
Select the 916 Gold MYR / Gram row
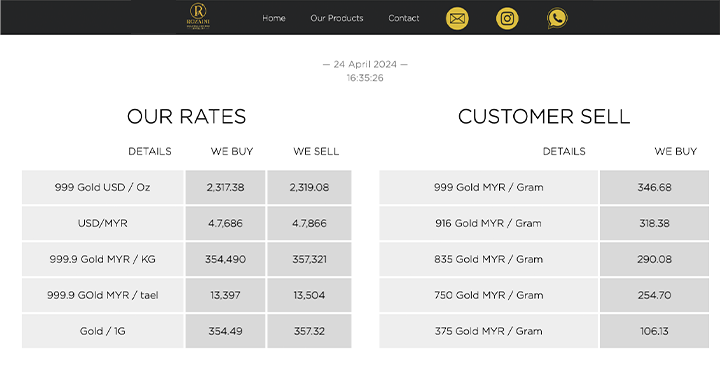pyautogui.click(x=544, y=223)
